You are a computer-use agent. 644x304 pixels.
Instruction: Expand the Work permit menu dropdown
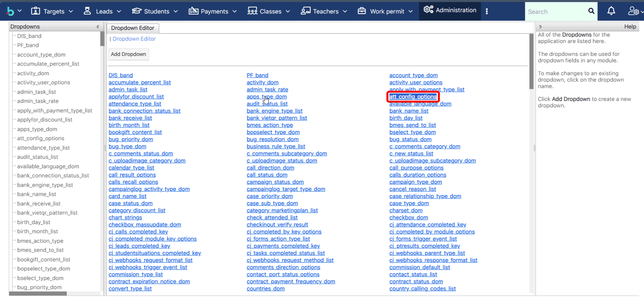point(410,11)
